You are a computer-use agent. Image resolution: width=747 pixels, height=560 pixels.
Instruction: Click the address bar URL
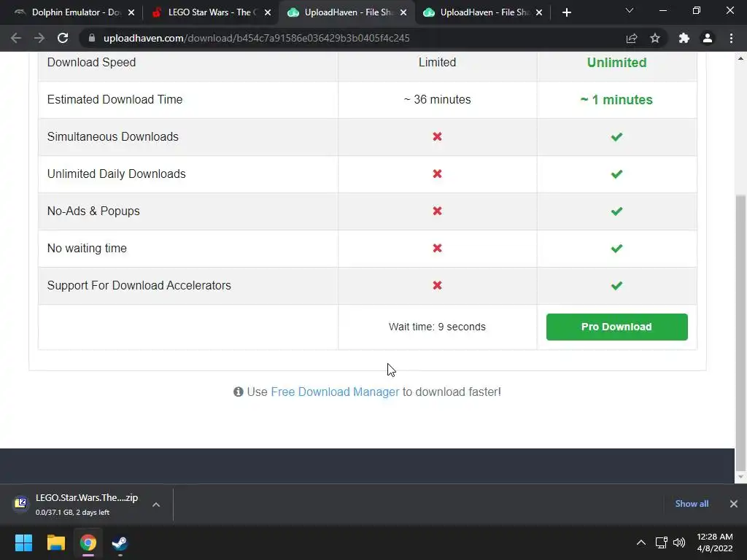pos(256,38)
